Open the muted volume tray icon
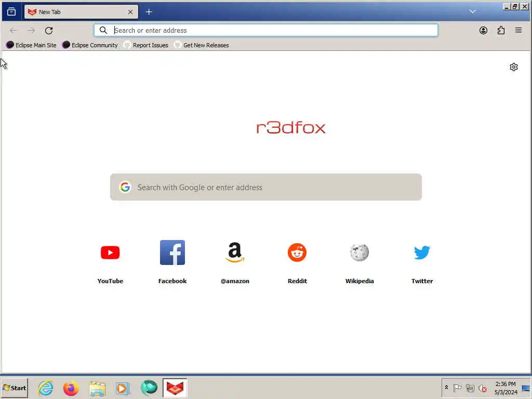Image resolution: width=532 pixels, height=399 pixels. (482, 388)
